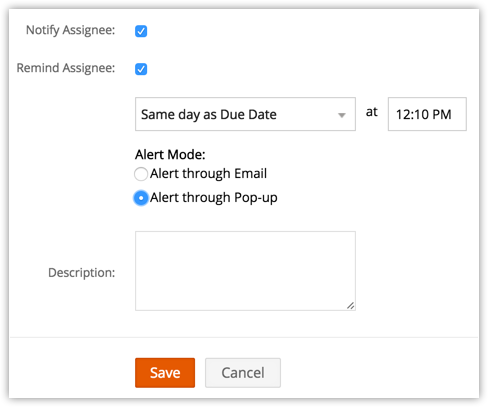The height and width of the screenshot is (407, 488).
Task: Uncheck the Notify Assignee checkbox
Action: pos(141,31)
